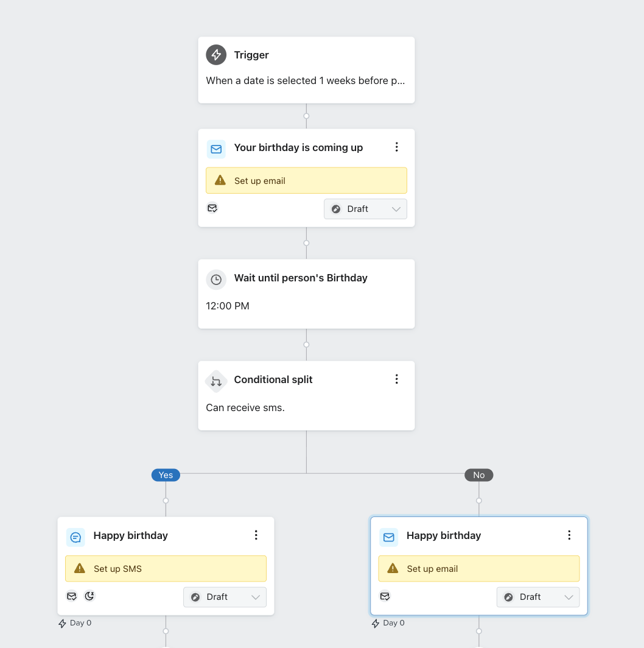Screen dimensions: 644x648
Task: Open the three-dot menu on 'Your birthday is coming up'
Action: coord(397,147)
